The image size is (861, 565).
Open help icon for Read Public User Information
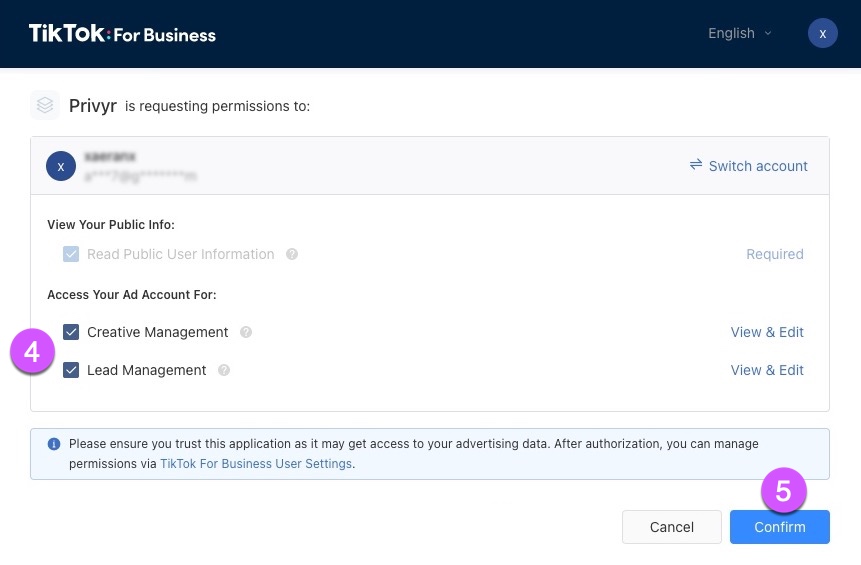pos(292,254)
